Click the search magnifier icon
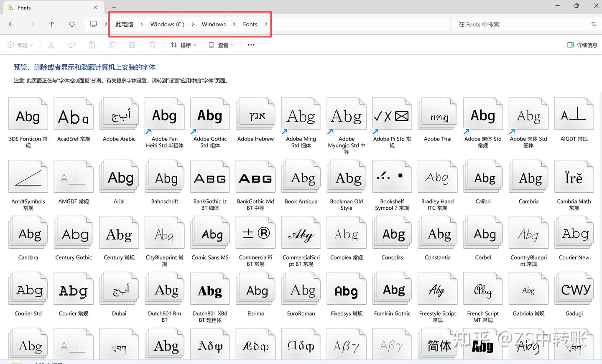The height and width of the screenshot is (364, 602). (594, 24)
